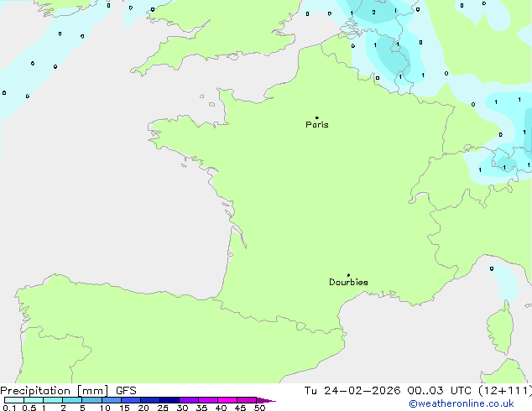The height and width of the screenshot is (411, 532).
Task: Select the 20–25 mm legend color swatch
Action: click(x=150, y=400)
